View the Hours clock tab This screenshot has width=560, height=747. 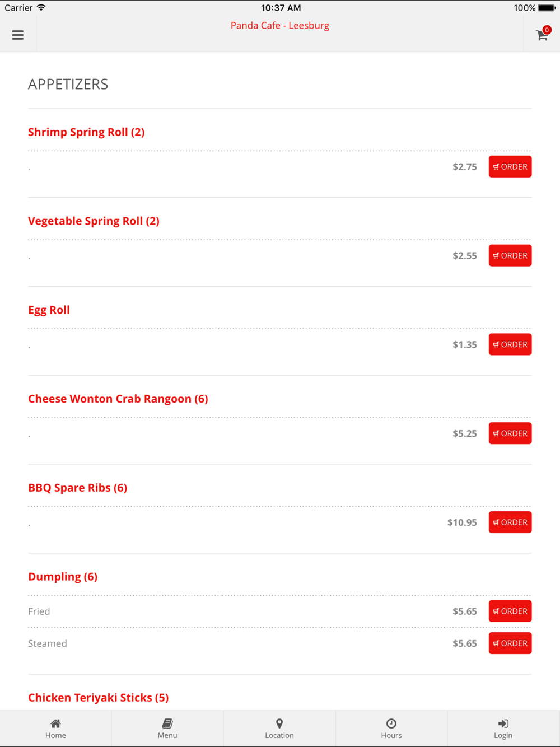391,729
